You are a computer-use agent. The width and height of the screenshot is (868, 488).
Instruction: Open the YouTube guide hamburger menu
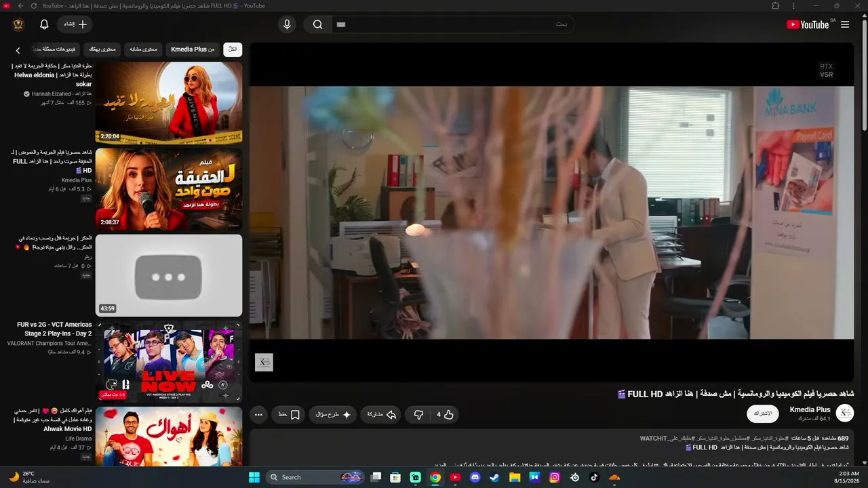845,24
